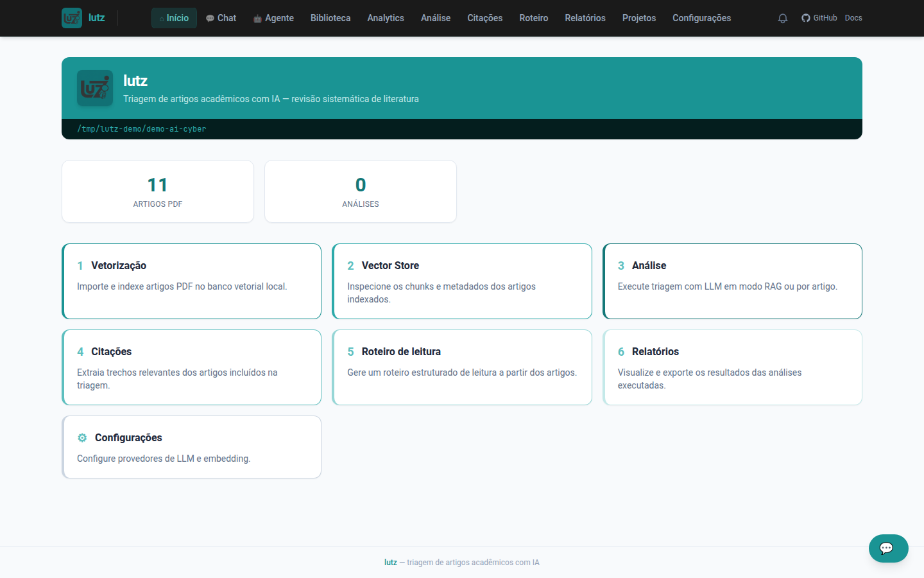Open Relatórios in the top menu
Screen dimensions: 924x578
[x=585, y=18]
